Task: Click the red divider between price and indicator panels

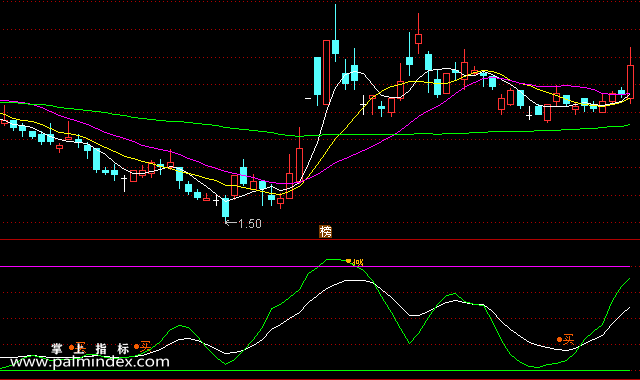Action: click(320, 240)
